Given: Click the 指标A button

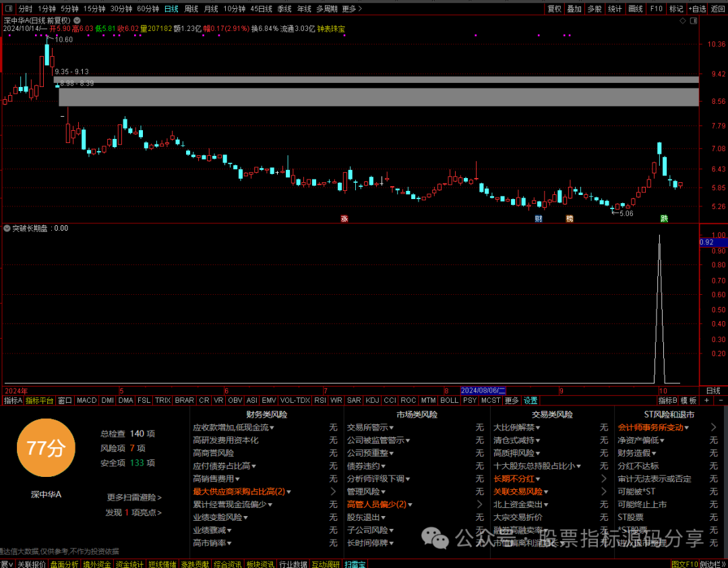Looking at the screenshot, I should point(13,401).
